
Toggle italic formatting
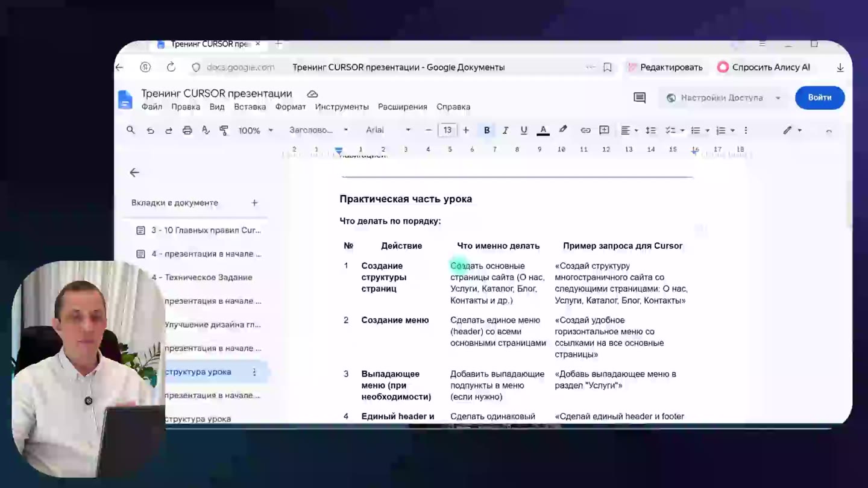(505, 130)
